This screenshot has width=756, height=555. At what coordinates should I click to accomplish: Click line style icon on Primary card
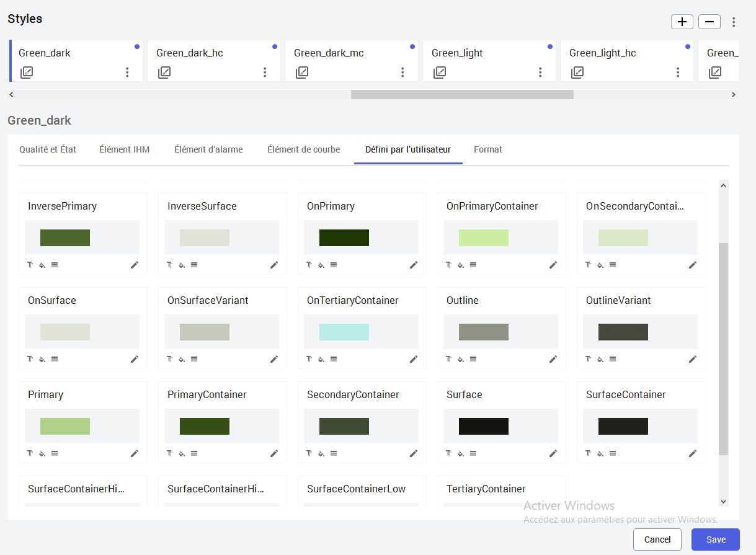(x=55, y=453)
